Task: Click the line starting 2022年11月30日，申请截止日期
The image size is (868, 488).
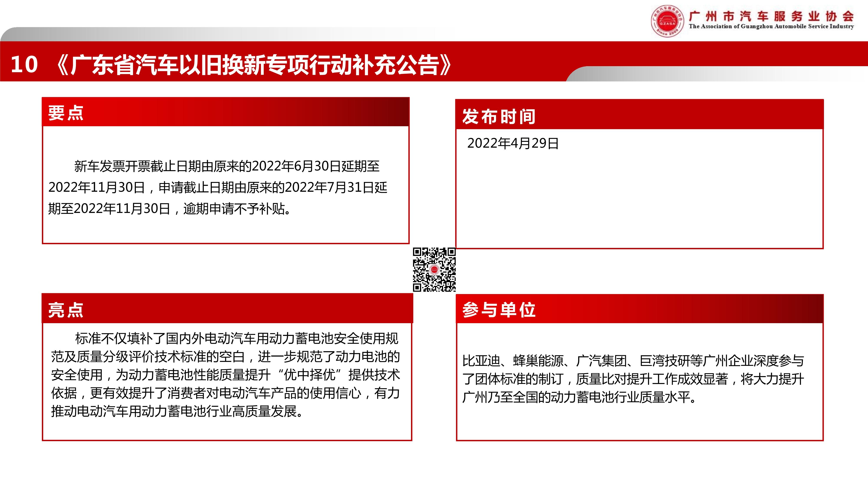Action: click(218, 188)
